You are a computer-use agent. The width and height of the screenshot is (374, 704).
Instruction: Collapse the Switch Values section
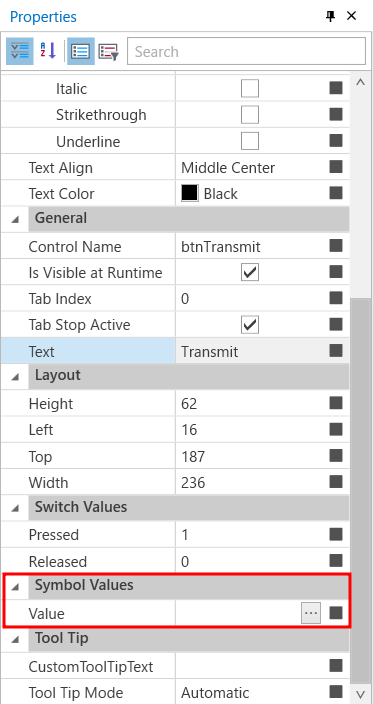[x=15, y=508]
